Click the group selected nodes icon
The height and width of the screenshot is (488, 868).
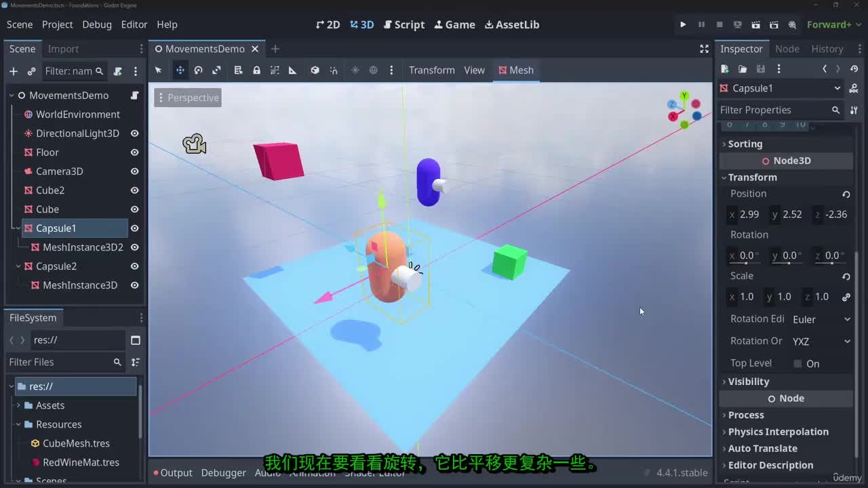[275, 70]
